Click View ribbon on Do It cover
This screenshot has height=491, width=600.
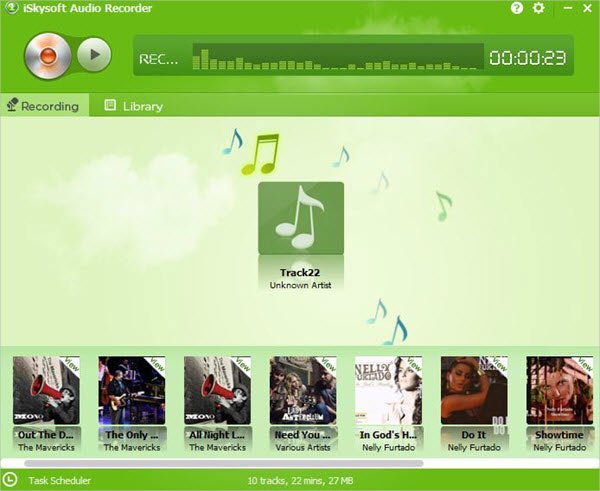(x=499, y=364)
